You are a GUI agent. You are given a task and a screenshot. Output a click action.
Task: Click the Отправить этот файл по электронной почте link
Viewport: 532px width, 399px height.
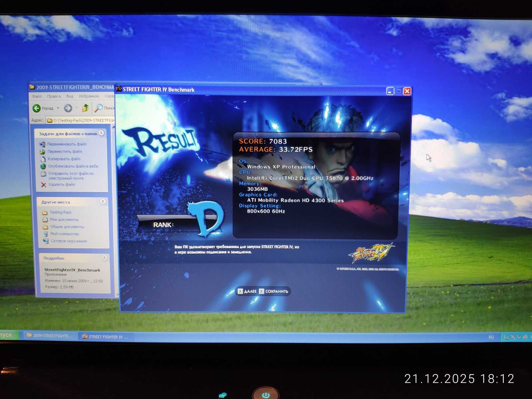click(x=71, y=176)
